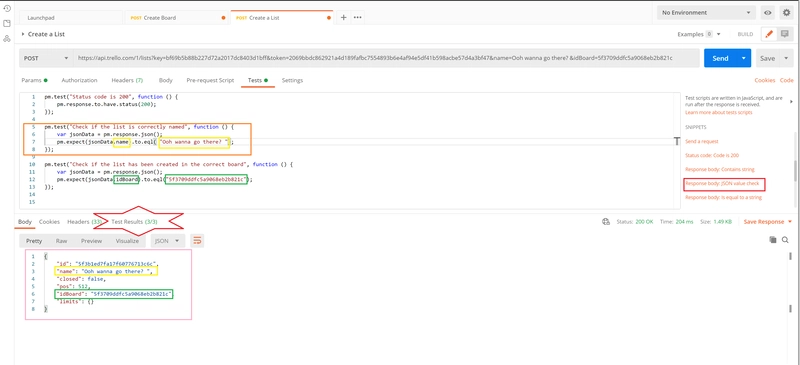Open manage environments gear icon
The width and height of the screenshot is (800, 365).
pos(786,13)
